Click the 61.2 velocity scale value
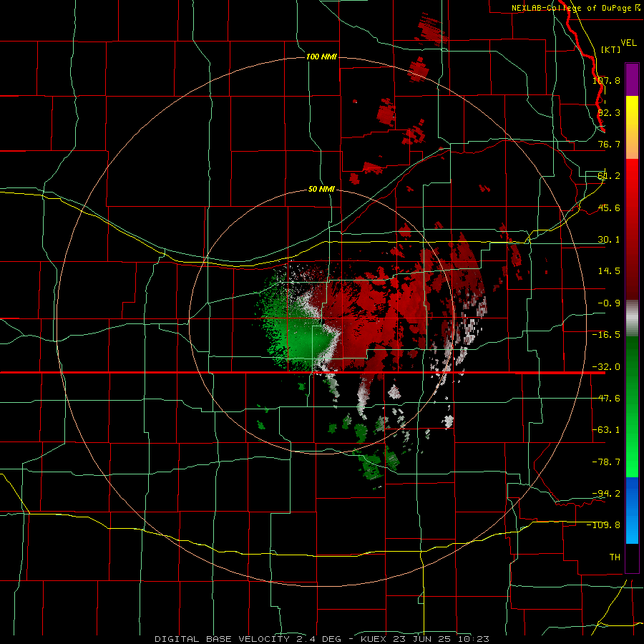The height and width of the screenshot is (644, 644). coord(609,176)
